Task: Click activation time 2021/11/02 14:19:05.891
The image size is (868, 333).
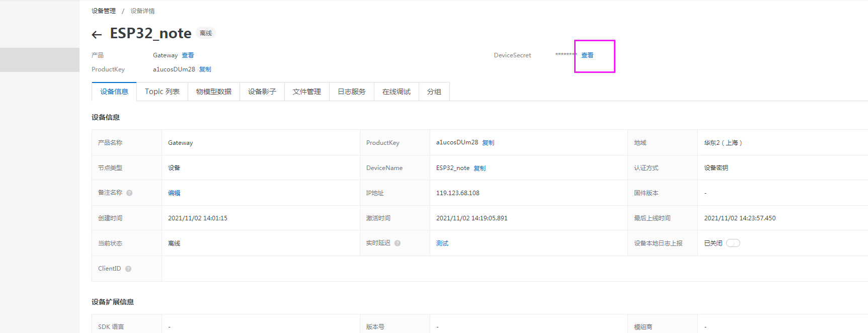Action: [472, 218]
